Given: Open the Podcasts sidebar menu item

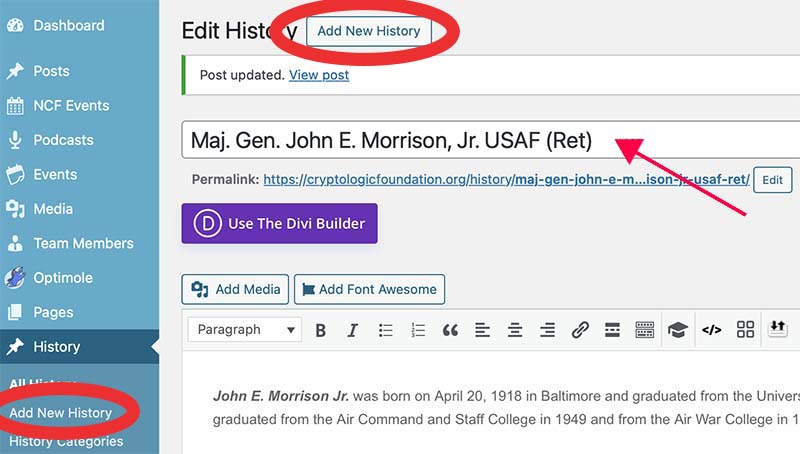Looking at the screenshot, I should pos(63,140).
